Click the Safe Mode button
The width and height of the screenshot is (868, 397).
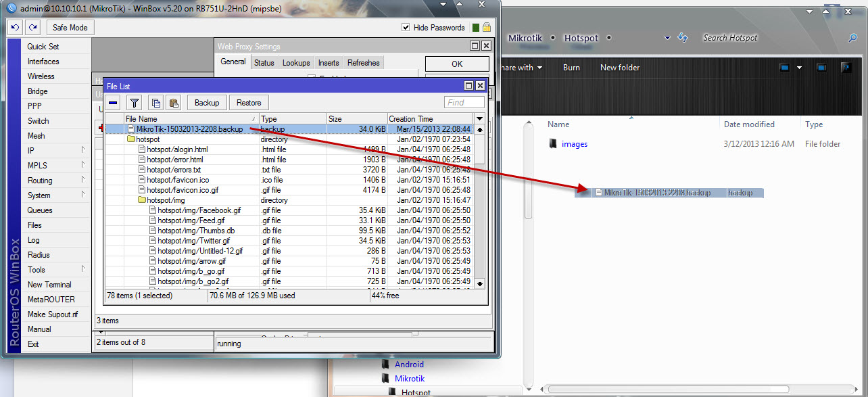coord(70,28)
